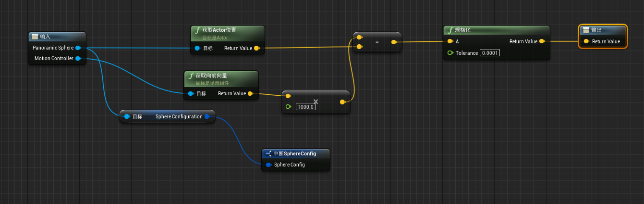Select the 中断SphereConfig node title
Screen dimensions: 644x204
tap(294, 153)
